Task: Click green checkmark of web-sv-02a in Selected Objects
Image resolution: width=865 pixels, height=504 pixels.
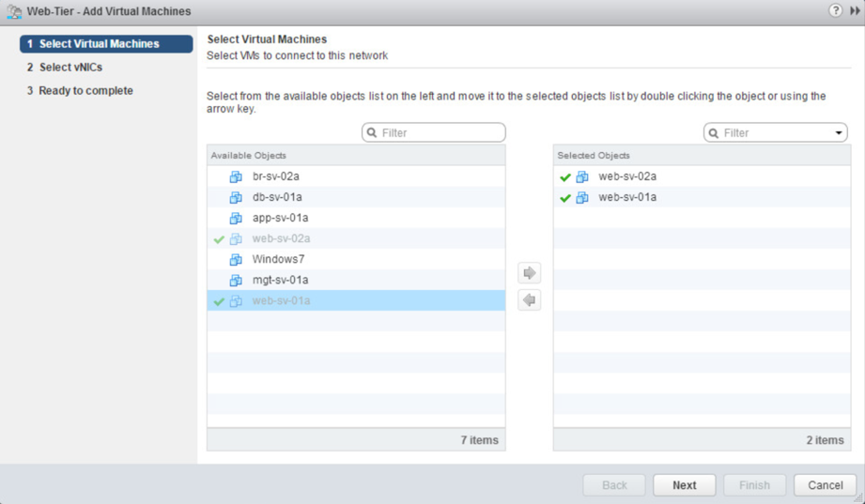Action: coord(565,177)
